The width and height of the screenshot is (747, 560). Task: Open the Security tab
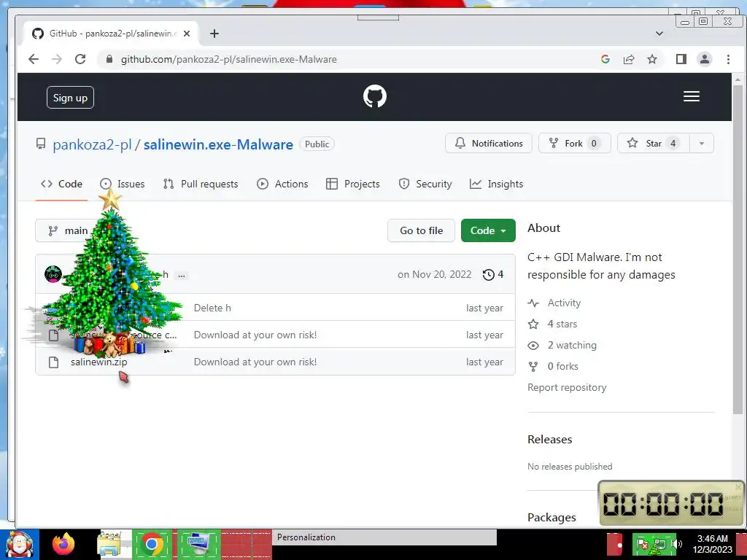click(x=425, y=184)
